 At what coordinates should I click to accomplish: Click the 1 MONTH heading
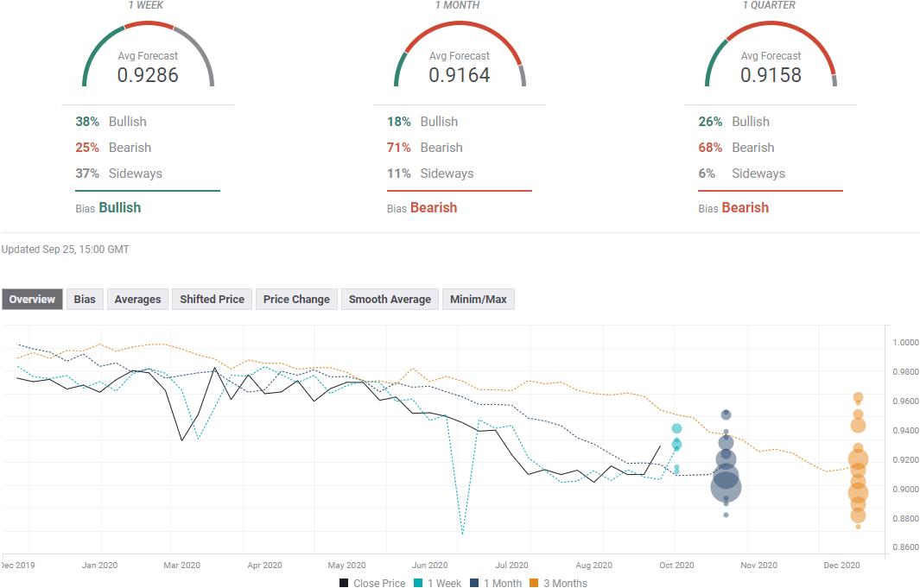click(x=458, y=4)
